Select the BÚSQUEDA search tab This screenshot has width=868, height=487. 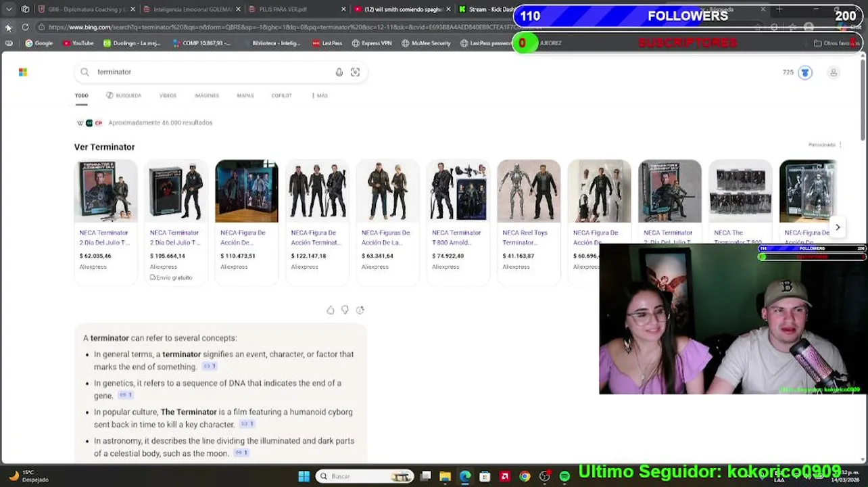(124, 95)
